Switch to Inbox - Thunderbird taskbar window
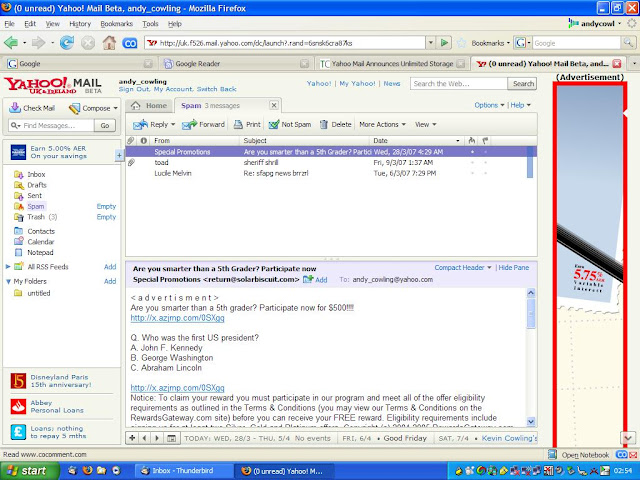This screenshot has width=640, height=480. pyautogui.click(x=184, y=471)
